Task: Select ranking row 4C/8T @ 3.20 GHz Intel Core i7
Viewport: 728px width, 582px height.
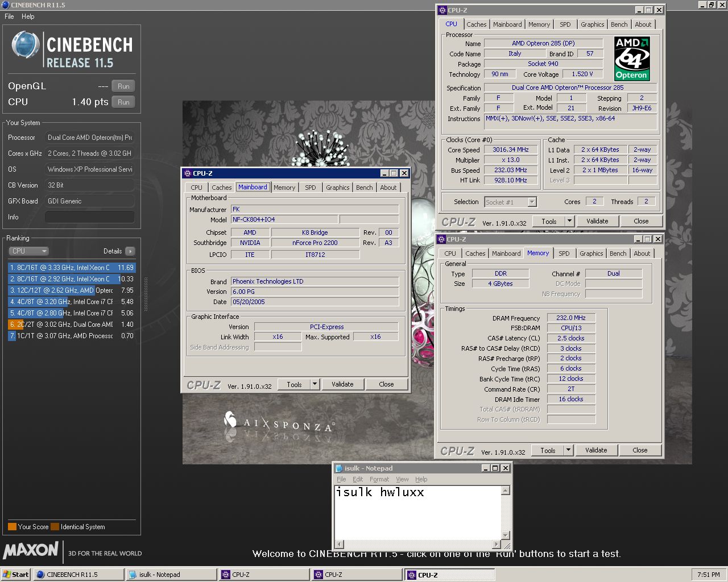Action: 72,302
